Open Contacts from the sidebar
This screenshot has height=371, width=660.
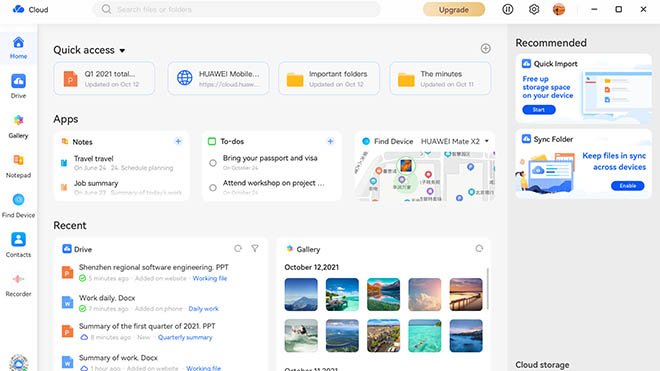click(x=19, y=245)
